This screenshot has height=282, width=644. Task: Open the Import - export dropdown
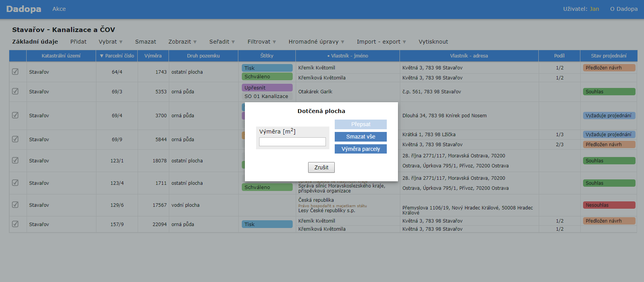pyautogui.click(x=381, y=42)
